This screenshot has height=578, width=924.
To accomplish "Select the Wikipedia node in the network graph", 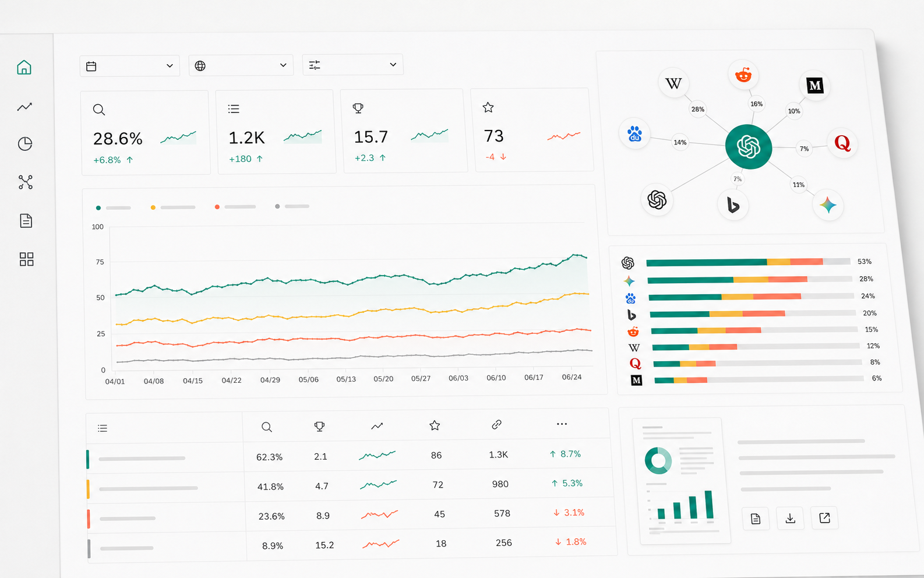I will (x=673, y=83).
